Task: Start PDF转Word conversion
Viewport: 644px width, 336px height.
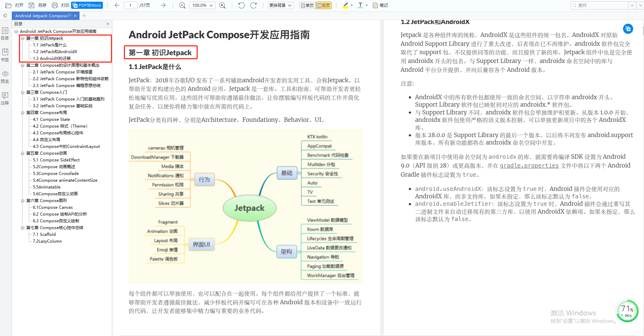Action: [87, 5]
